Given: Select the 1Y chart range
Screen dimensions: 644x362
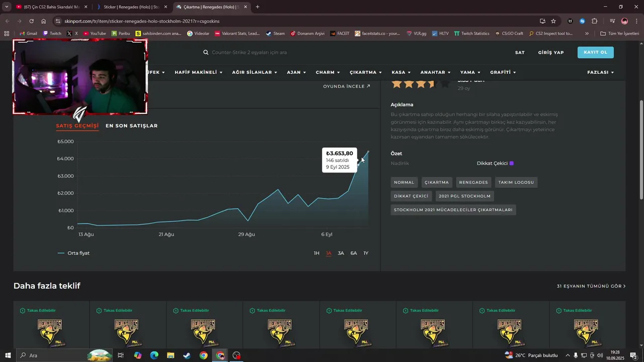Looking at the screenshot, I should (x=366, y=253).
